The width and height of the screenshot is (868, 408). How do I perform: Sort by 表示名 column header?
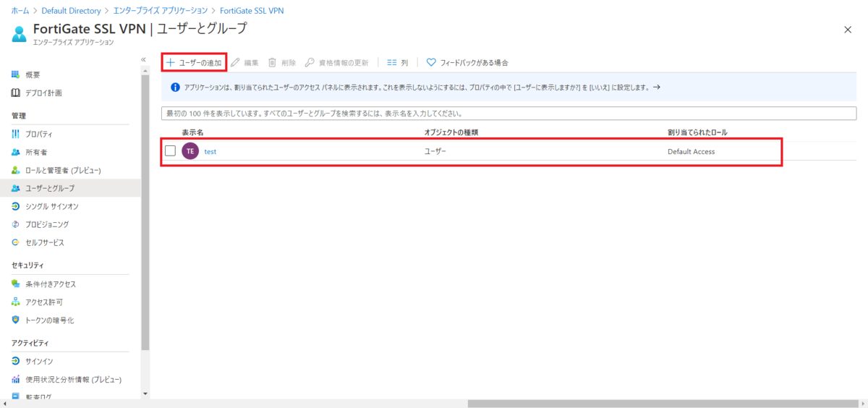(192, 132)
